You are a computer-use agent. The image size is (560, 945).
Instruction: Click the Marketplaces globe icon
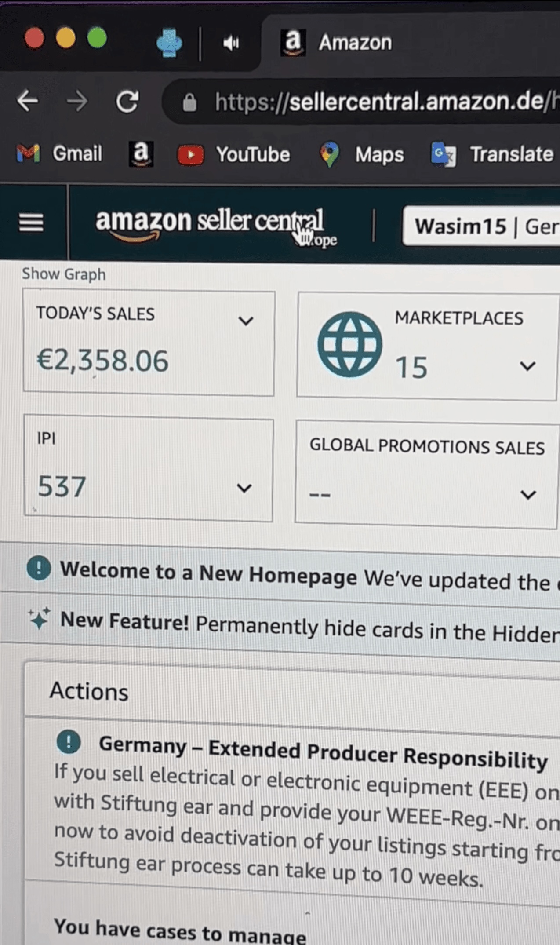pos(350,344)
